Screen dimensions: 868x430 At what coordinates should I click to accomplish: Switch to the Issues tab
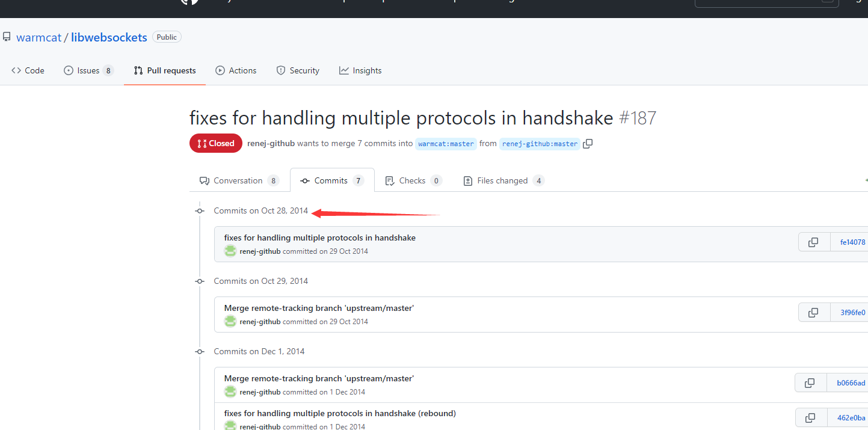coord(88,70)
